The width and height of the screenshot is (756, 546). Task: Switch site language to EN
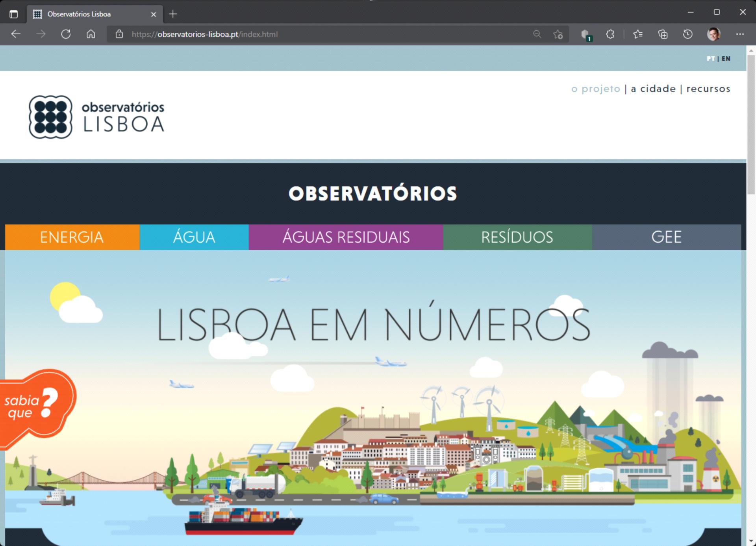[726, 59]
